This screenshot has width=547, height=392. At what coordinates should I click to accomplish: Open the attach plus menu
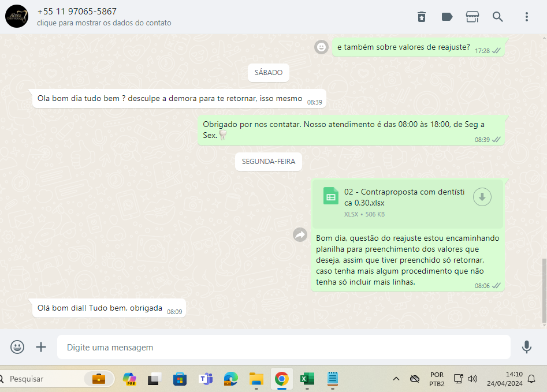(x=41, y=347)
